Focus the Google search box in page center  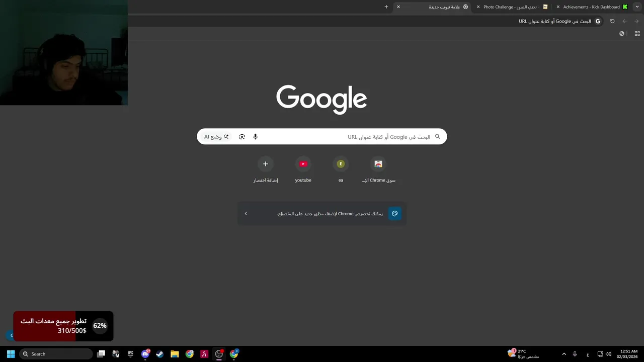pyautogui.click(x=322, y=137)
